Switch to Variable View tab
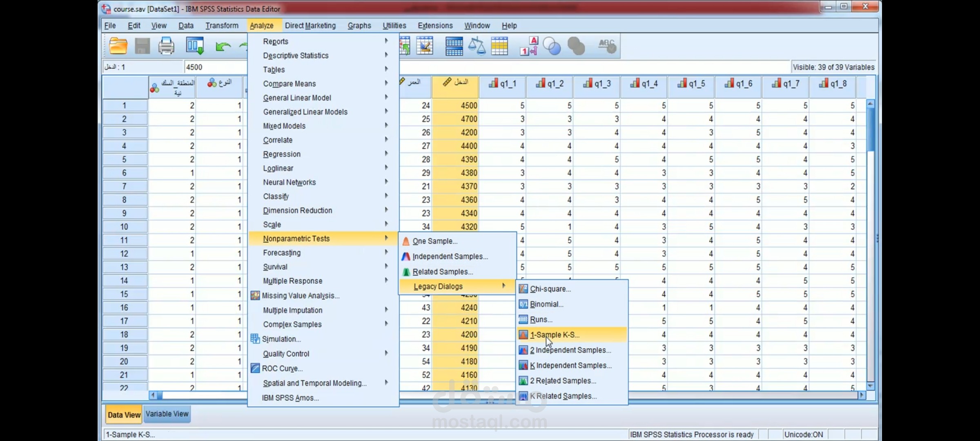Viewport: 980px width, 441px height. [x=167, y=414]
